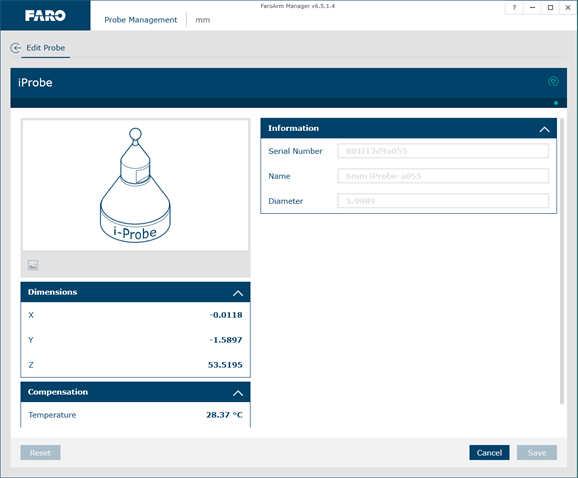Select the Temperature value 28.37 °C

click(x=224, y=415)
